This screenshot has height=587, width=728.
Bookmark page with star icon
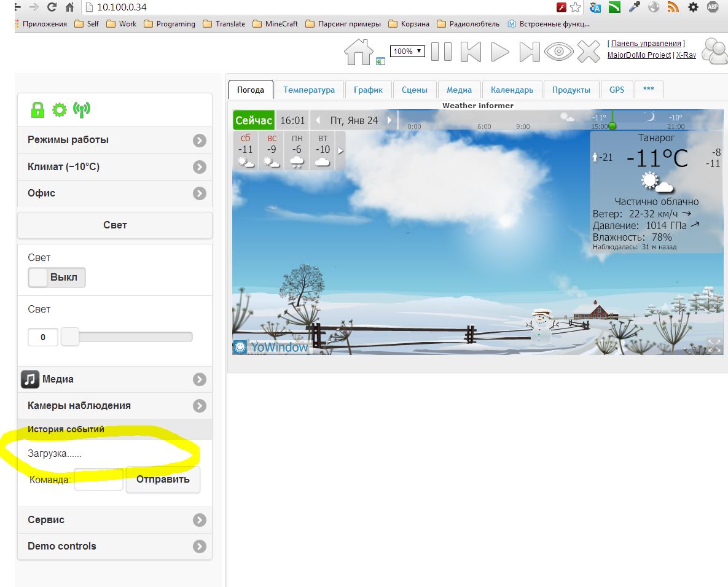[x=575, y=7]
